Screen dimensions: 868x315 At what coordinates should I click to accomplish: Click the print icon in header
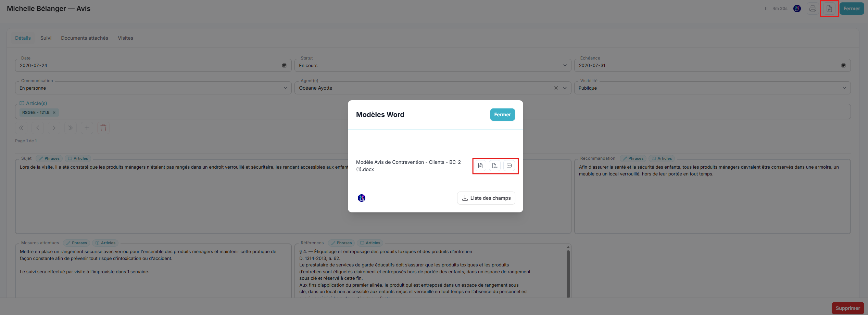813,9
